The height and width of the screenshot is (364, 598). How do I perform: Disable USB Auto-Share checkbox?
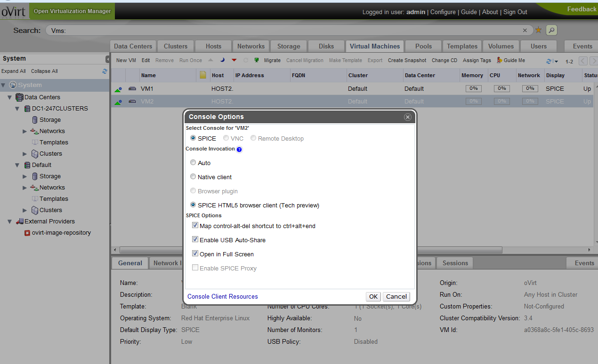(x=195, y=239)
